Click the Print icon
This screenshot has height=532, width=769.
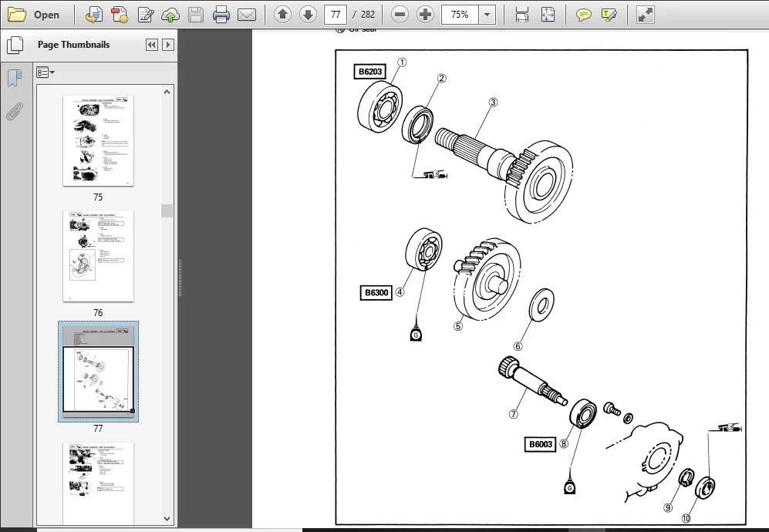[221, 15]
